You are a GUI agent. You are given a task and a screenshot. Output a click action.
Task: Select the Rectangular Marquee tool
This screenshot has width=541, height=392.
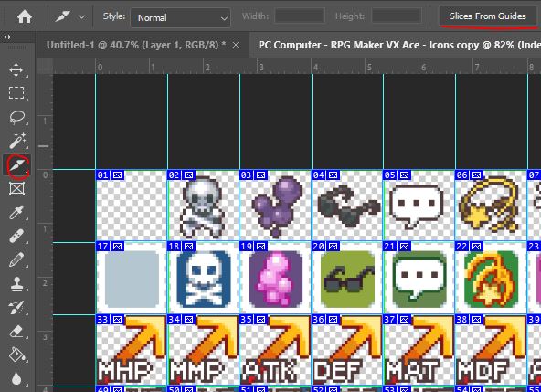click(16, 93)
